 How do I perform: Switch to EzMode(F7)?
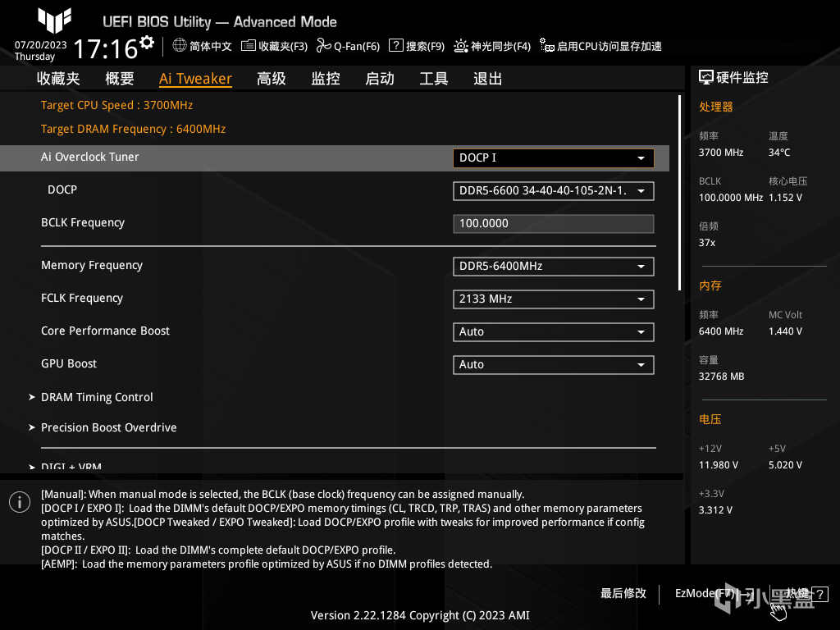pyautogui.click(x=714, y=593)
